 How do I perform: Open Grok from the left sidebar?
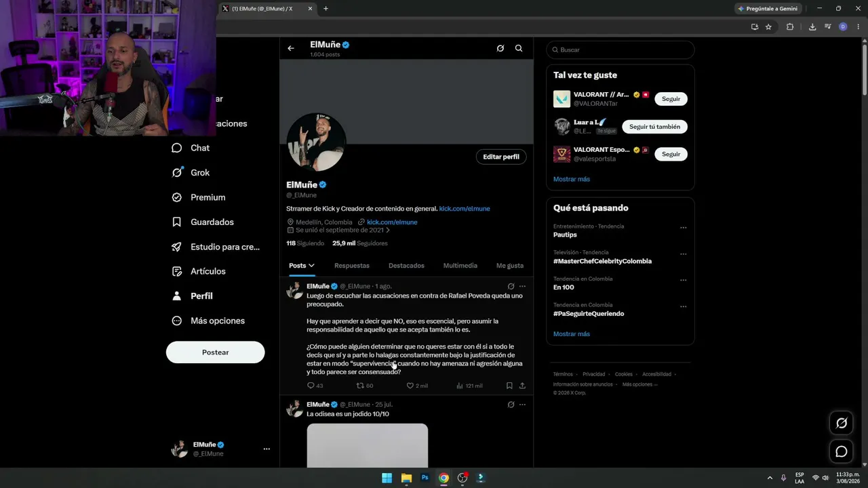[x=191, y=173]
